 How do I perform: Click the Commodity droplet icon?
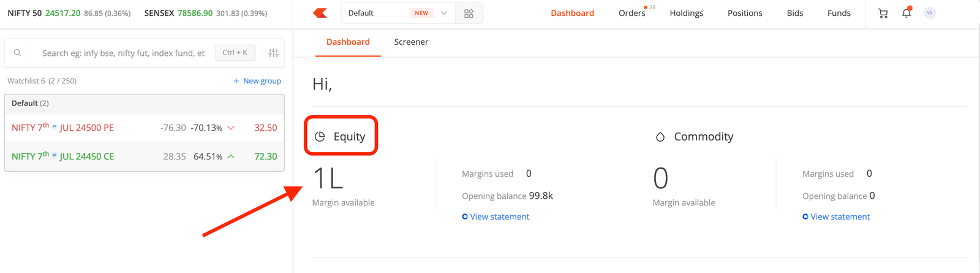tap(660, 136)
